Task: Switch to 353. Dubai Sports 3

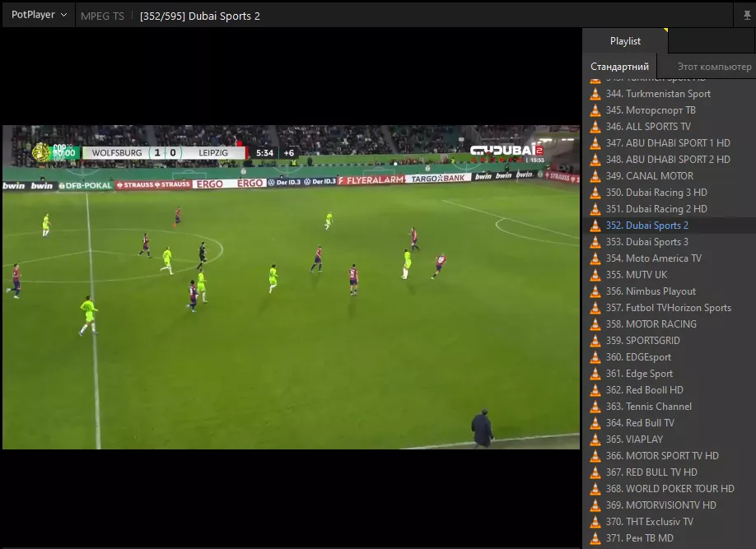Action: pos(670,242)
